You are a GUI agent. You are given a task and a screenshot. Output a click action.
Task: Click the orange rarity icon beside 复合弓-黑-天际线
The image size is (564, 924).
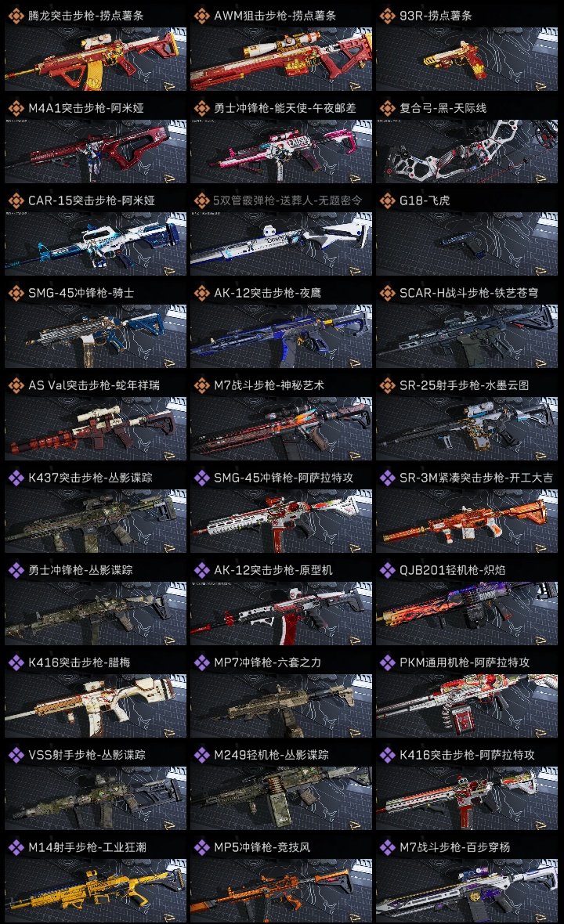click(x=387, y=108)
